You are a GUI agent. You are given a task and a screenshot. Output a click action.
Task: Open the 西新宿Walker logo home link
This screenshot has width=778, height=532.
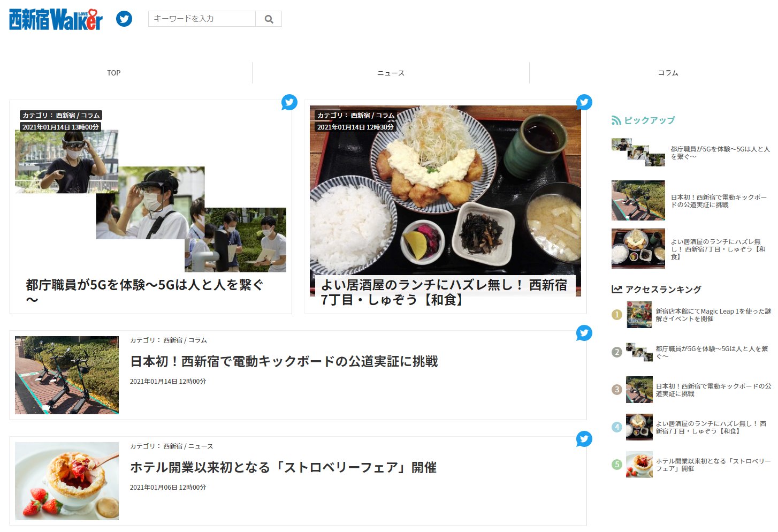point(56,19)
